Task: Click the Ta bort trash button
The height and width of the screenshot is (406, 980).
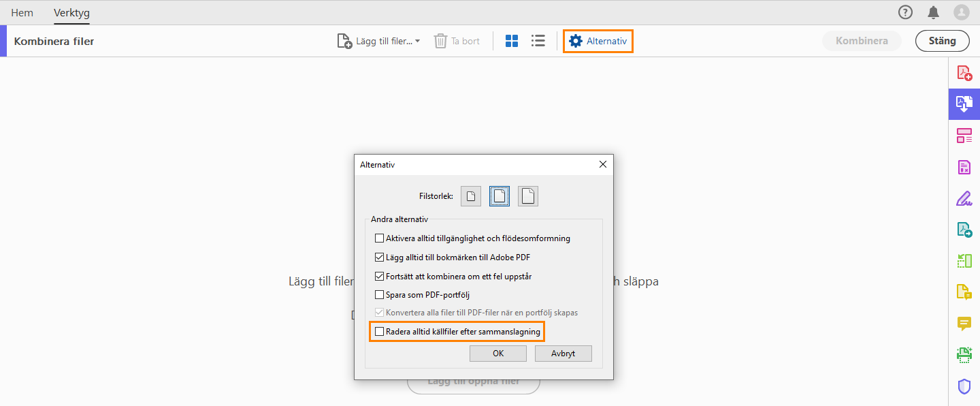Action: 457,41
